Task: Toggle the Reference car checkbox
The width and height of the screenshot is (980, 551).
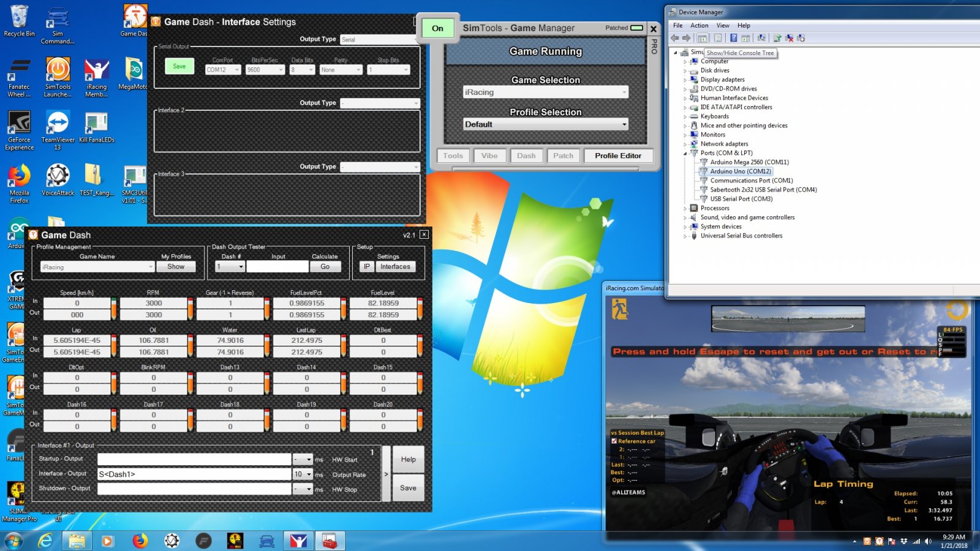Action: click(614, 441)
